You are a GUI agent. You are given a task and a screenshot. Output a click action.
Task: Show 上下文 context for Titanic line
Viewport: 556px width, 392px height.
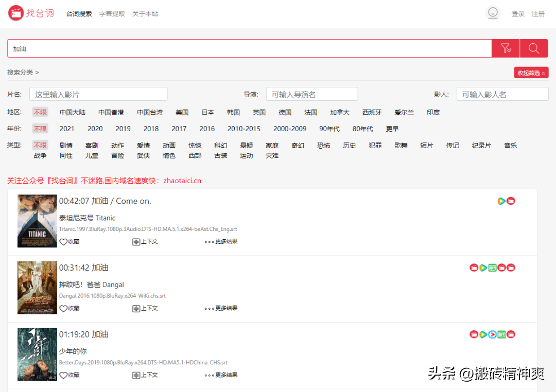pos(145,242)
